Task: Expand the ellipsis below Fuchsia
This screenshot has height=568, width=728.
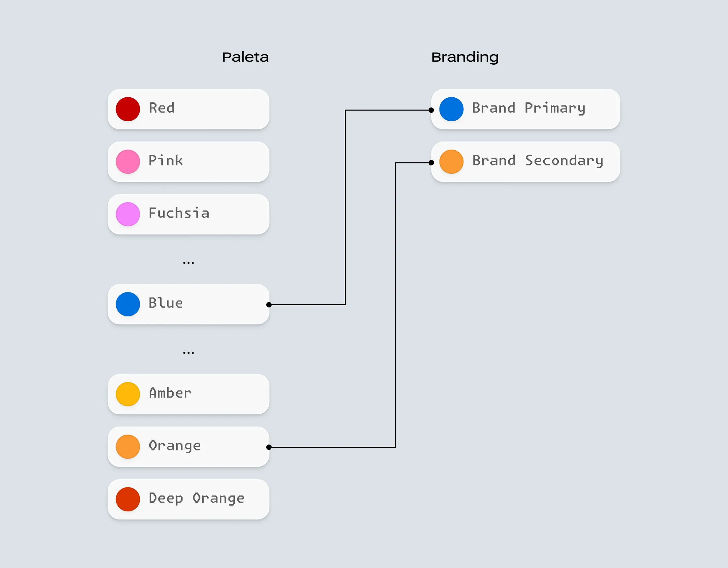Action: tap(188, 263)
